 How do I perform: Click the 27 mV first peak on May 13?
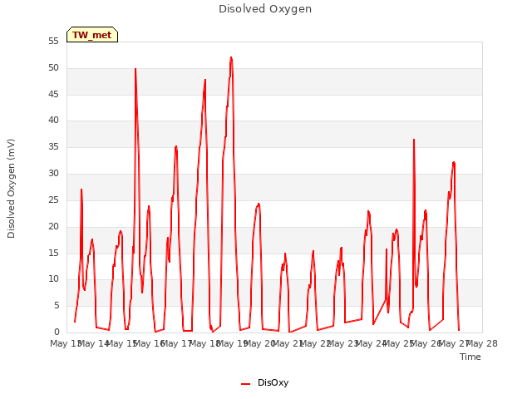click(81, 190)
